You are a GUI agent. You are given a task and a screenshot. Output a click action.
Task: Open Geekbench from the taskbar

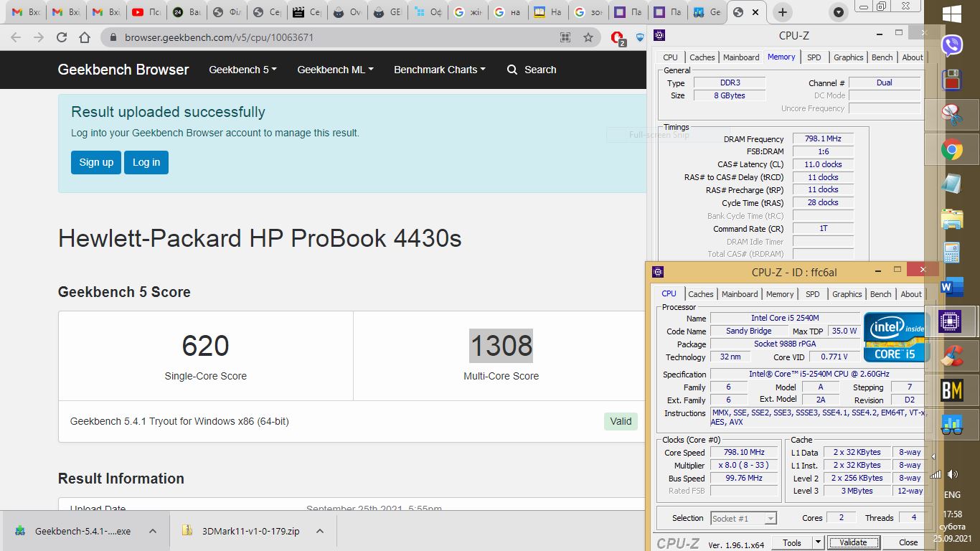coord(952,425)
